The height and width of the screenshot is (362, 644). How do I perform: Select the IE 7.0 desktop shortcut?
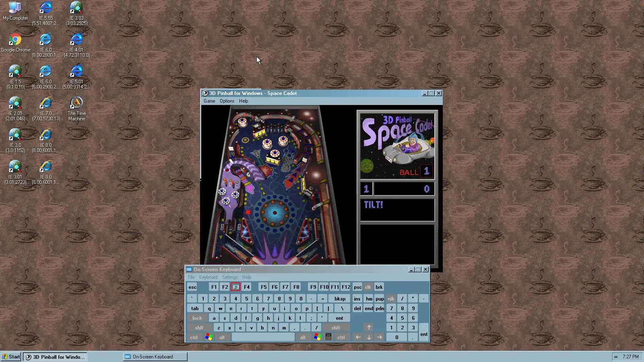(x=46, y=109)
